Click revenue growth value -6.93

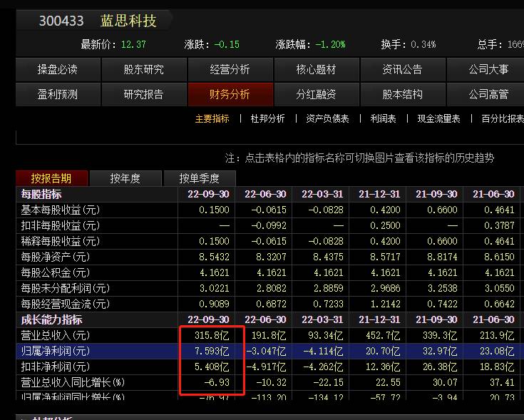pos(217,383)
